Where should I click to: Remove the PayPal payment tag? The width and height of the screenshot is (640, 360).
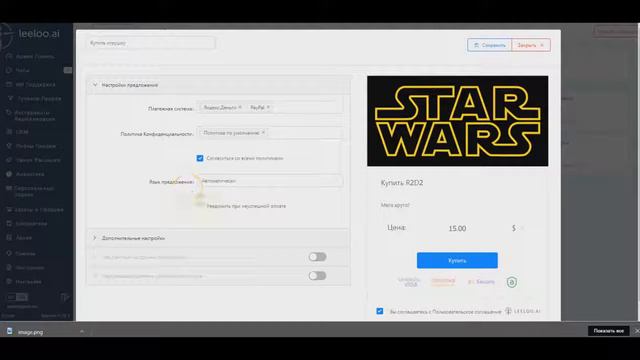point(269,107)
